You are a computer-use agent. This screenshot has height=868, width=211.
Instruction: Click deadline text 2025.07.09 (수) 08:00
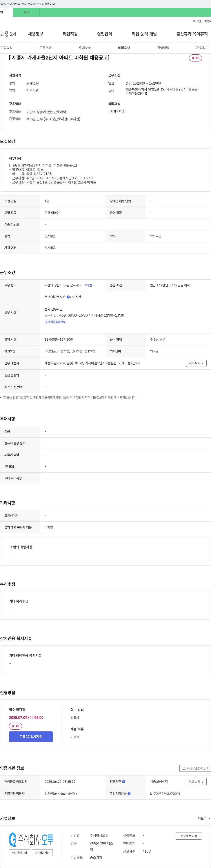coord(26,718)
